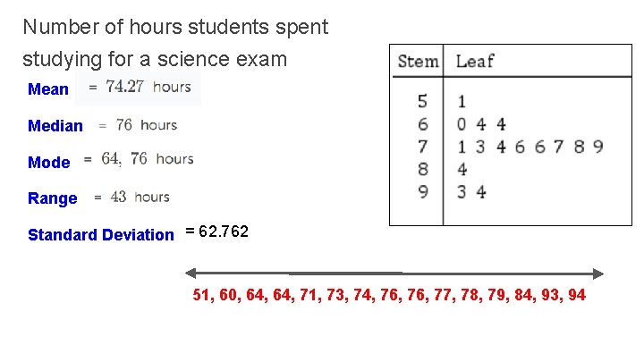Click the mean value 74.27 hours

pos(148,88)
